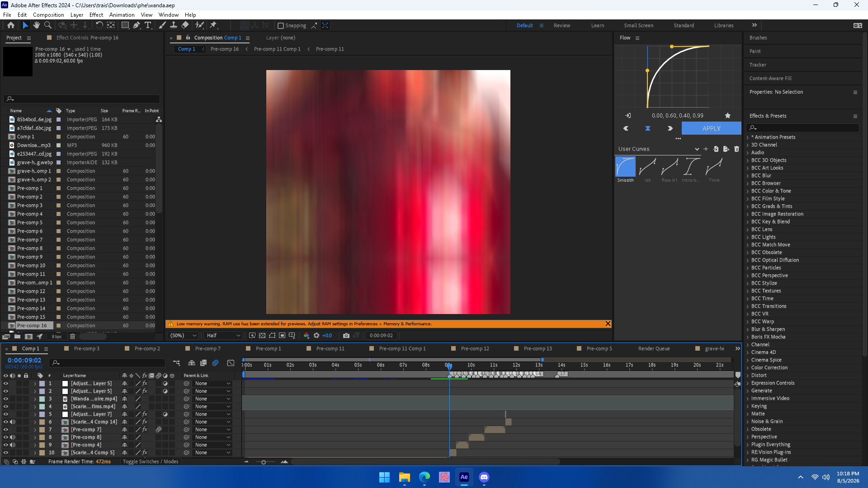Go to Home screen icon
868x488 pixels.
coord(11,25)
